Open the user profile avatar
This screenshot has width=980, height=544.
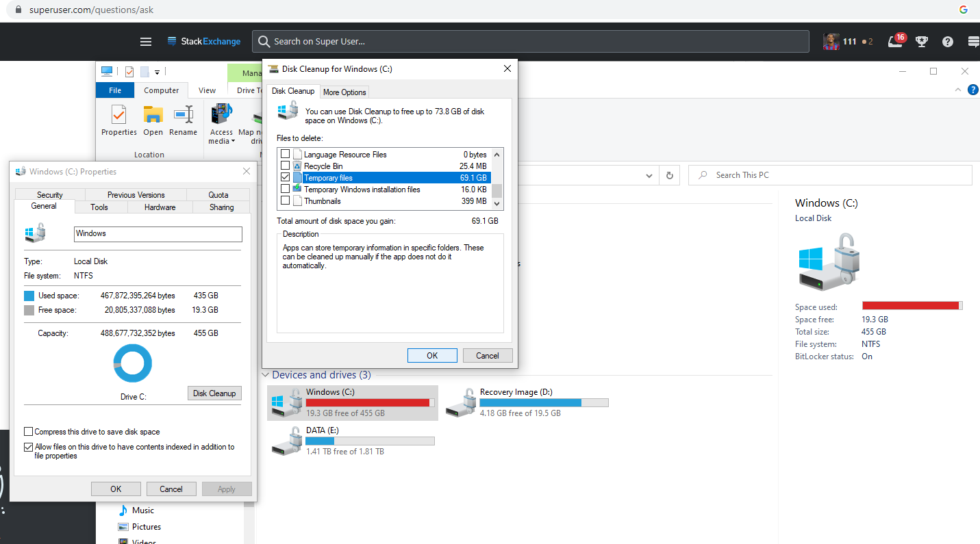tap(831, 42)
